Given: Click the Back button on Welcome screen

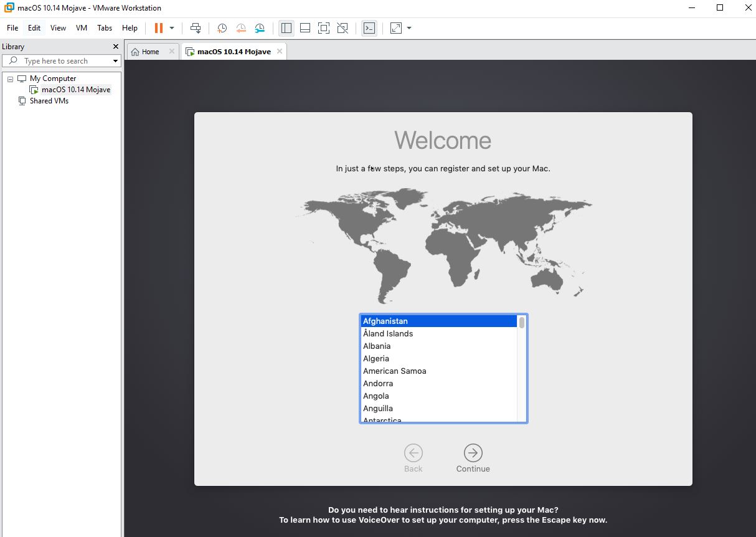Looking at the screenshot, I should [x=413, y=454].
